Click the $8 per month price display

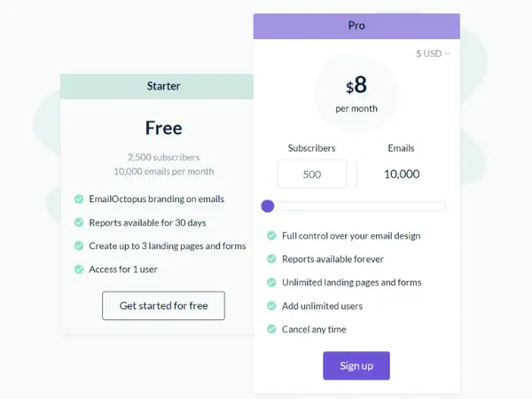coord(356,94)
